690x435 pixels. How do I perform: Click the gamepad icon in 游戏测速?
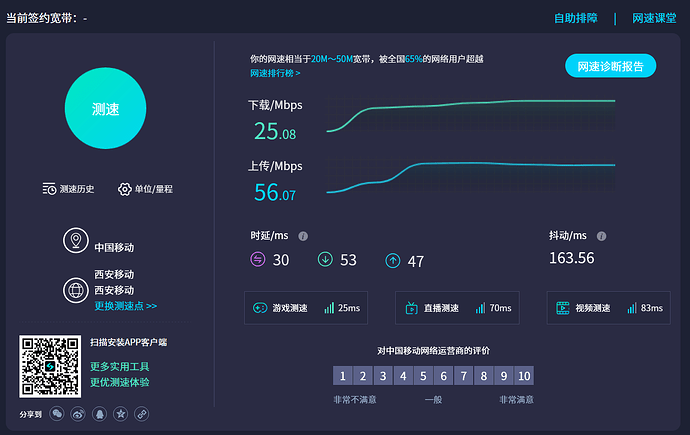point(260,308)
